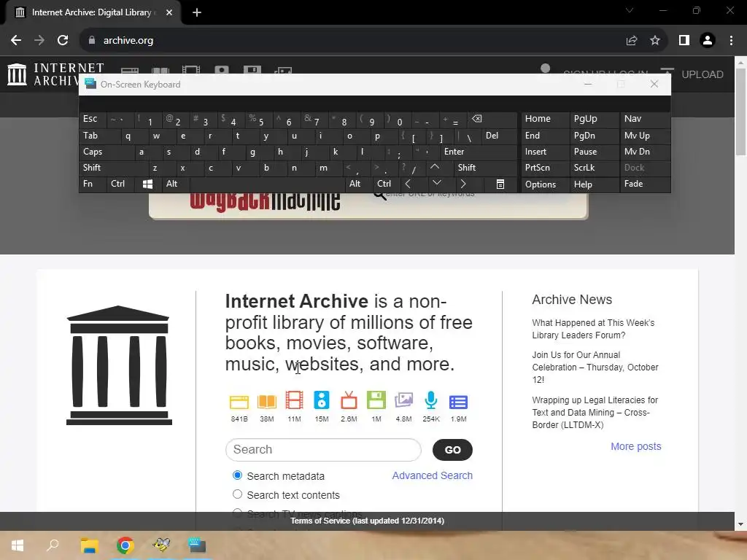Open the Advanced Search link

432,475
